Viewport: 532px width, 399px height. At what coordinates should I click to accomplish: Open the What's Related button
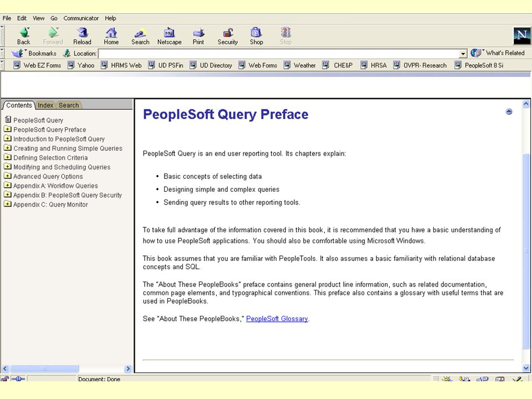pos(498,53)
